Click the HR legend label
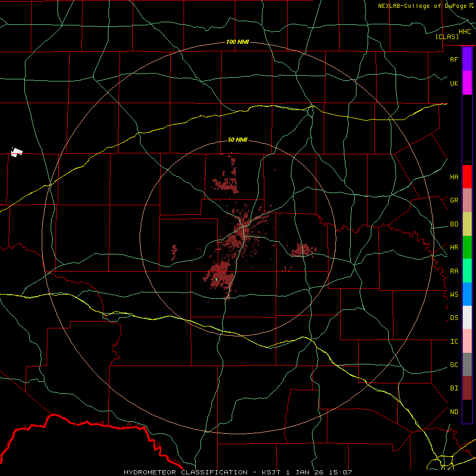Image resolution: width=476 pixels, height=476 pixels. tap(454, 248)
